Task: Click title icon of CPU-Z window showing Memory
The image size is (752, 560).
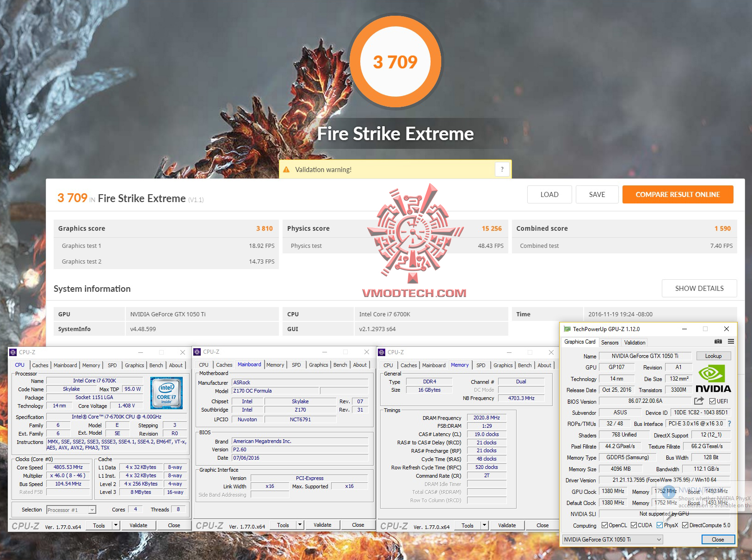Action: coord(382,352)
